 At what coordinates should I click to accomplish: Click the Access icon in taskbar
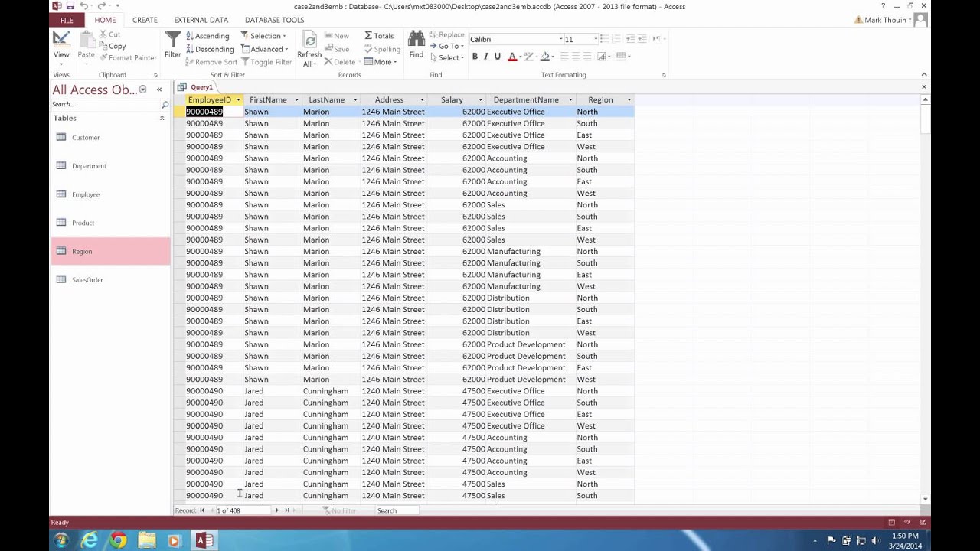[204, 541]
